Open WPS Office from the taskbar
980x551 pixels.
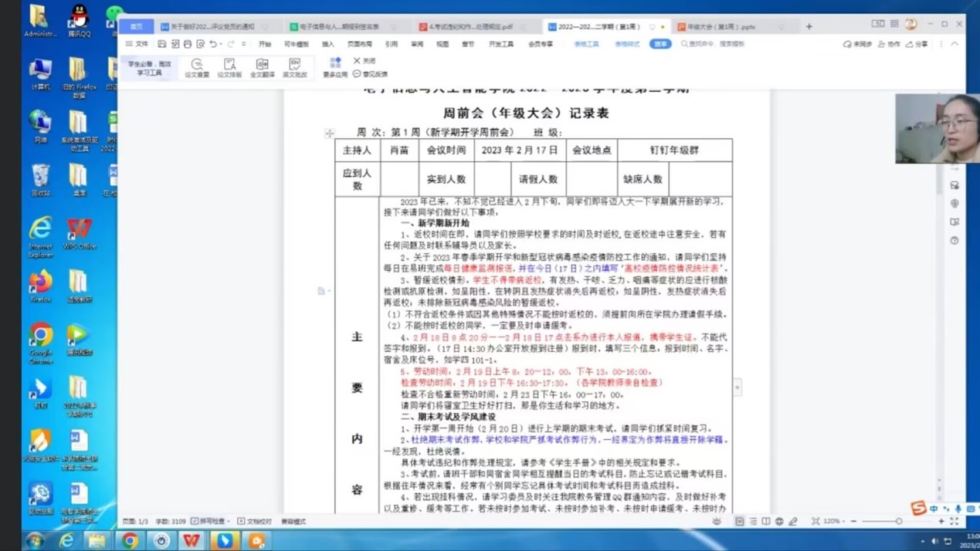pyautogui.click(x=192, y=540)
